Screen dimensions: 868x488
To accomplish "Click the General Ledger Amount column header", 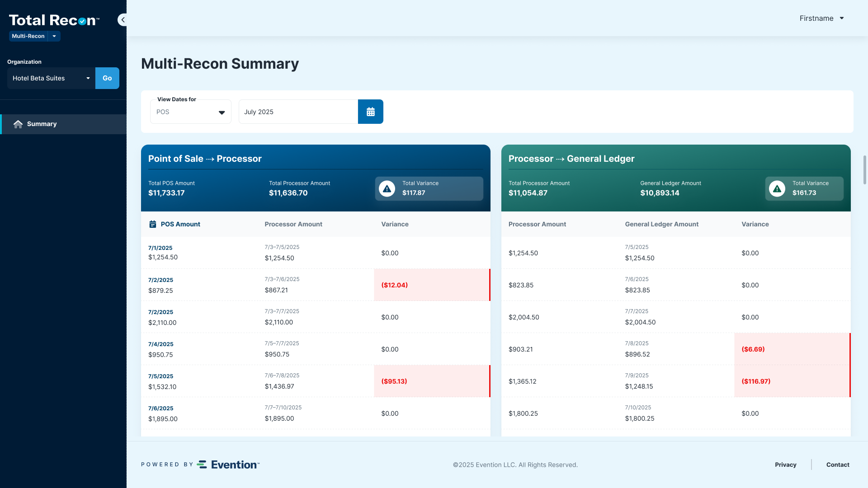I will [x=662, y=224].
